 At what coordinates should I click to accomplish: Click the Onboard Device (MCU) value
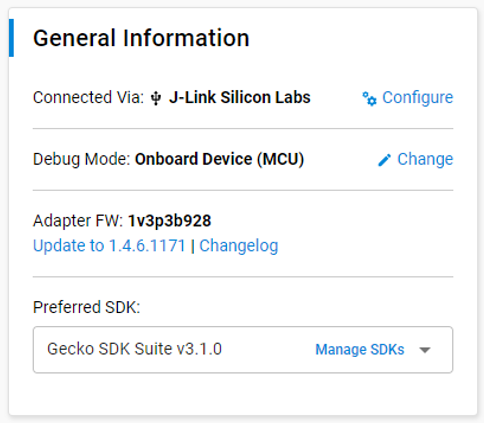click(x=219, y=159)
